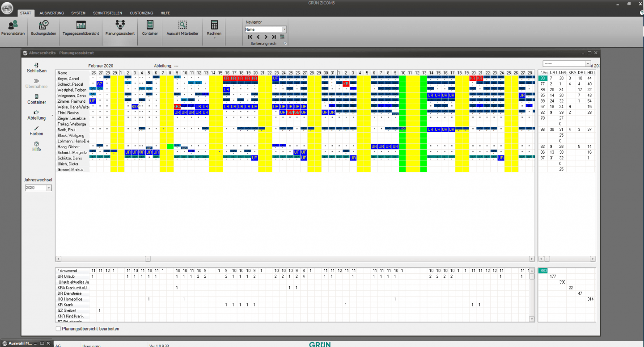Open Hilfe in the left sidebar
The image size is (644, 347).
pyautogui.click(x=37, y=146)
